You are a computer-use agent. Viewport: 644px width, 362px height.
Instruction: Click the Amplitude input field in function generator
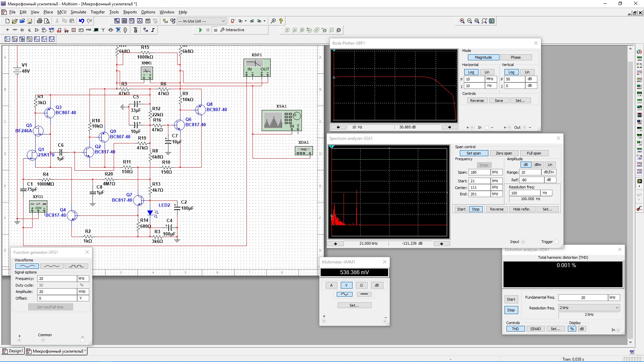click(x=57, y=292)
